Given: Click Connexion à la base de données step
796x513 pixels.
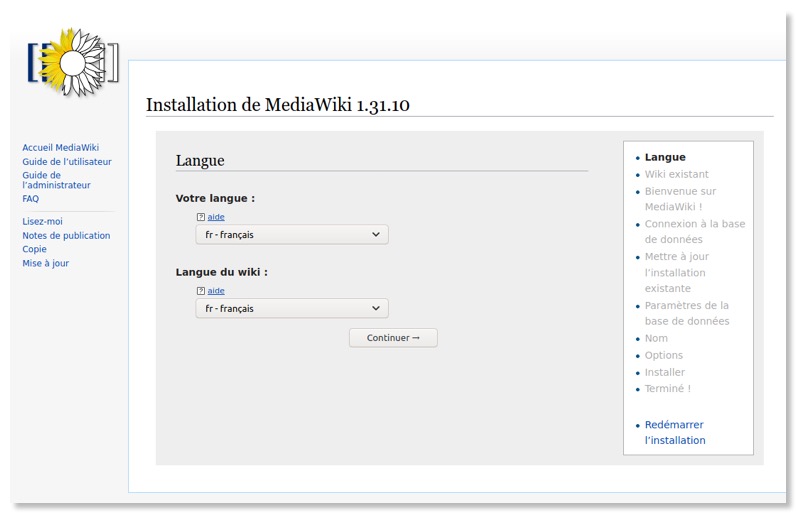Looking at the screenshot, I should 694,231.
